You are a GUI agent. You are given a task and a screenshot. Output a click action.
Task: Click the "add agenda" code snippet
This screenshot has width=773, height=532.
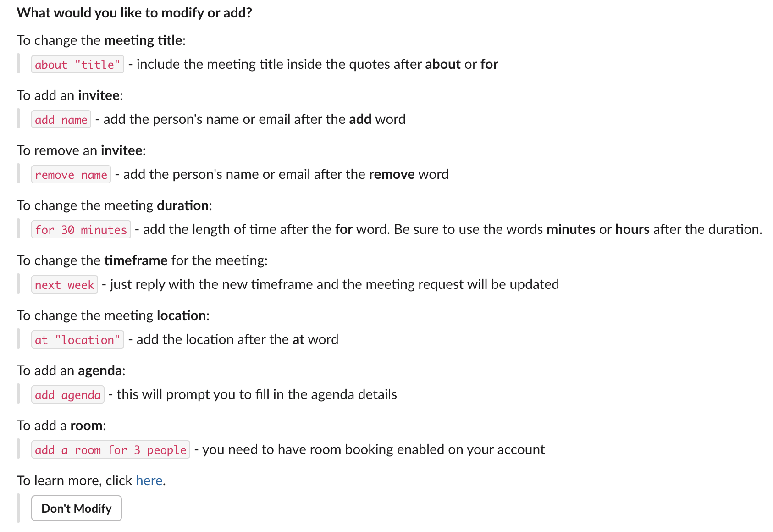coord(67,395)
